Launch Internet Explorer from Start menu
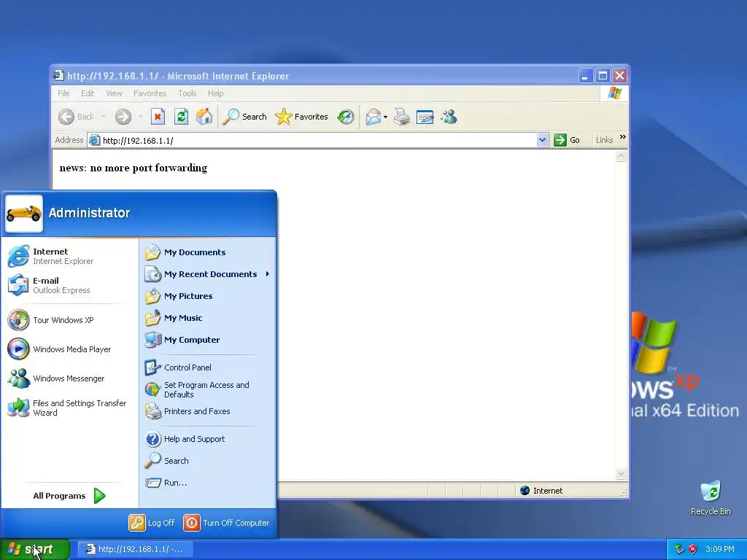This screenshot has height=560, width=747. tap(69, 256)
